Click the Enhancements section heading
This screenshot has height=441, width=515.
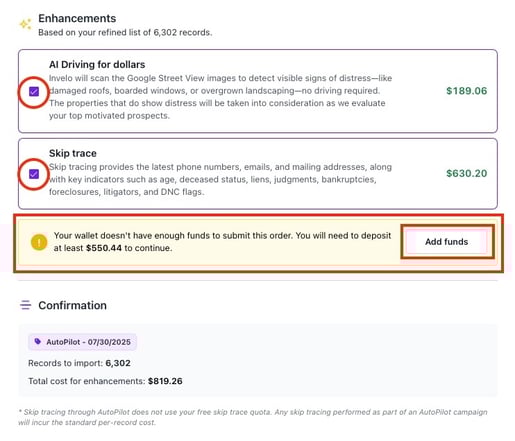[77, 18]
